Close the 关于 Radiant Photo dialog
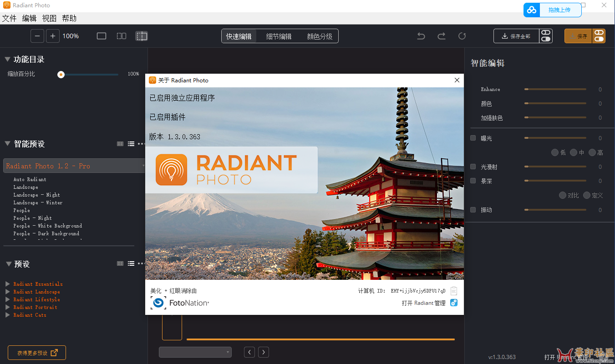Screen dimensions: 615x364 (x=457, y=80)
